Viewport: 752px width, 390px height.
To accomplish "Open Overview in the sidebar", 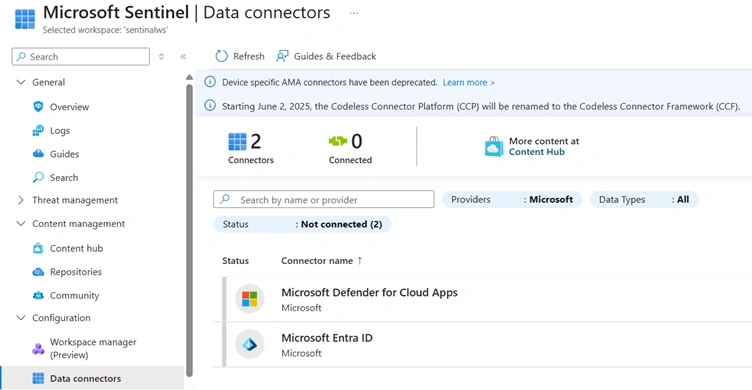I will pyautogui.click(x=70, y=107).
